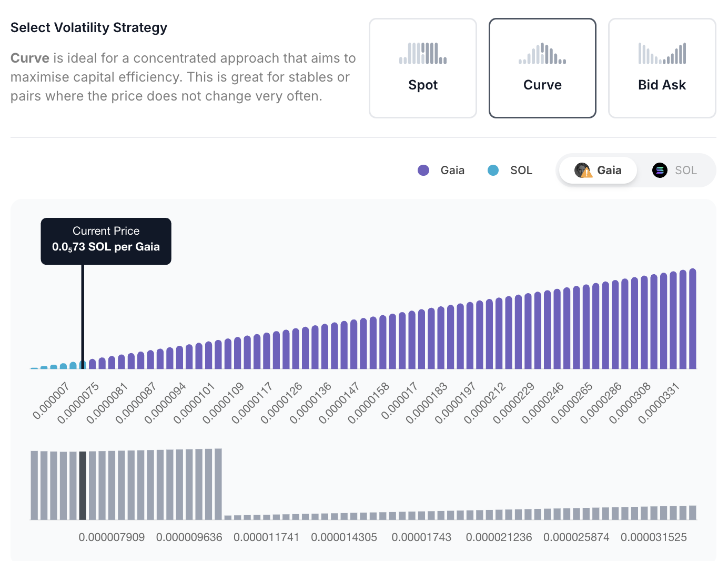Click the Spot strategy bar chart icon

[x=423, y=53]
